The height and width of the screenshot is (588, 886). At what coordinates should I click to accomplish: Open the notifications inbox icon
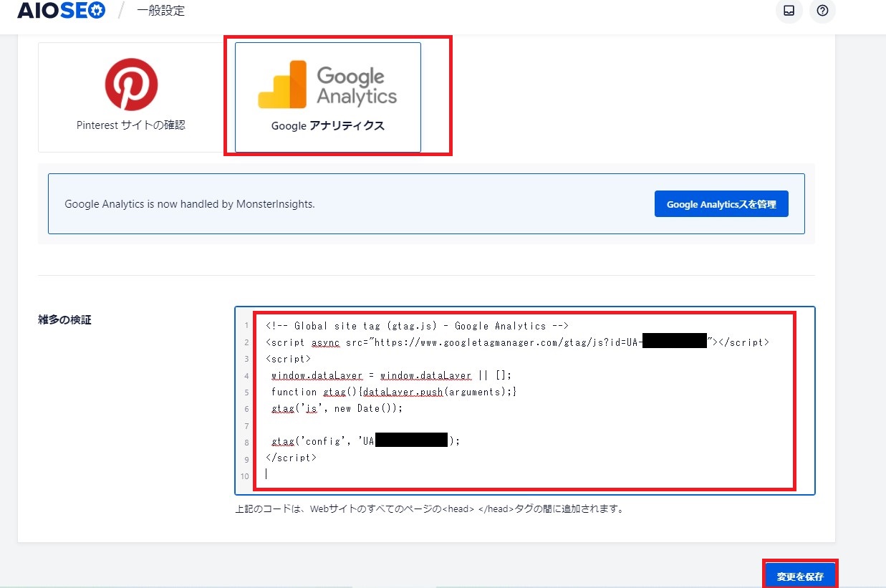[x=789, y=11]
